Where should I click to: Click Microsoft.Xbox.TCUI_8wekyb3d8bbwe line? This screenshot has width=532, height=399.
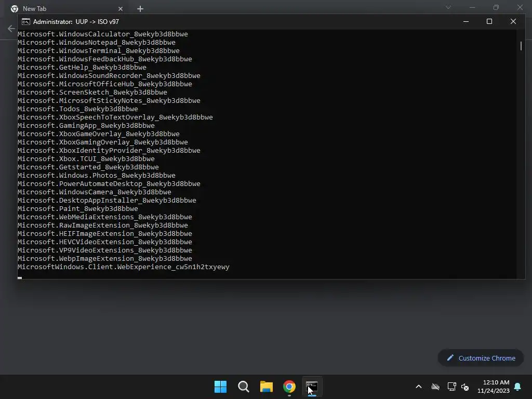coord(86,159)
